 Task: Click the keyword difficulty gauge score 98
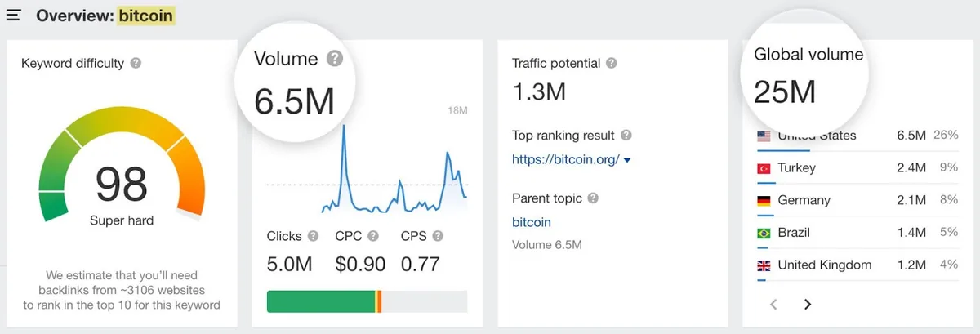pyautogui.click(x=122, y=184)
